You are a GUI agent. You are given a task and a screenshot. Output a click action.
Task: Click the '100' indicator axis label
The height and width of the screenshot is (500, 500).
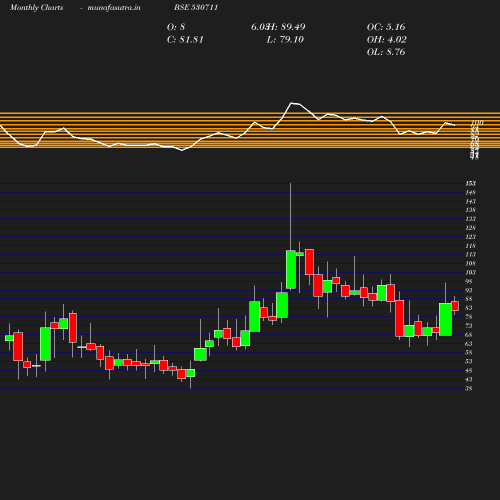click(x=477, y=122)
